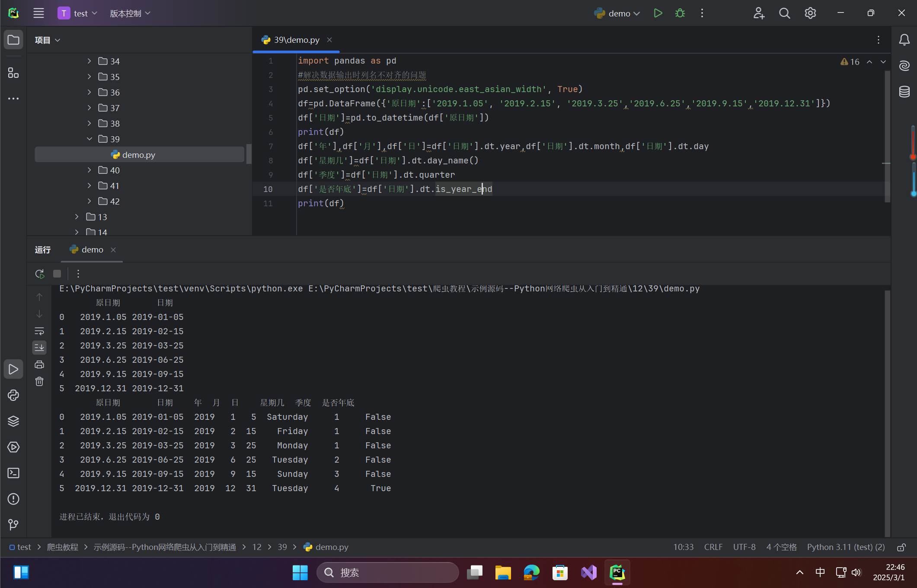Screen dimensions: 917x588
Task: Toggle soft-wrap in the run console
Action: coord(39,331)
